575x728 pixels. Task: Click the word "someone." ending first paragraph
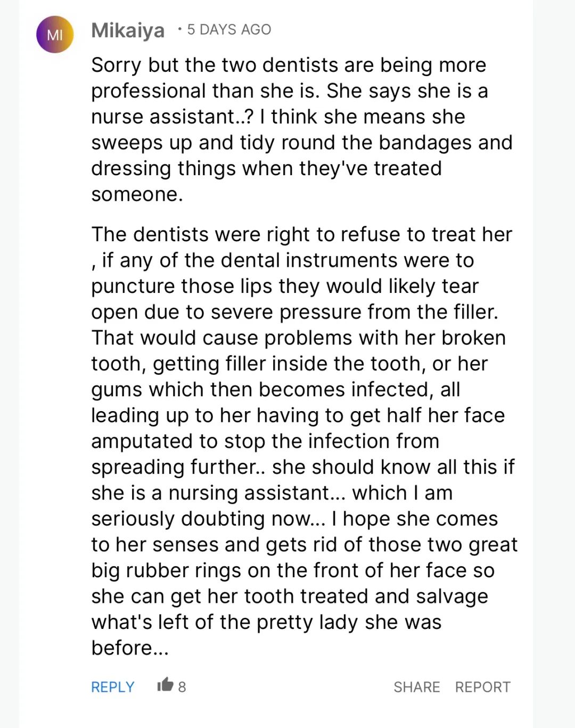(137, 194)
